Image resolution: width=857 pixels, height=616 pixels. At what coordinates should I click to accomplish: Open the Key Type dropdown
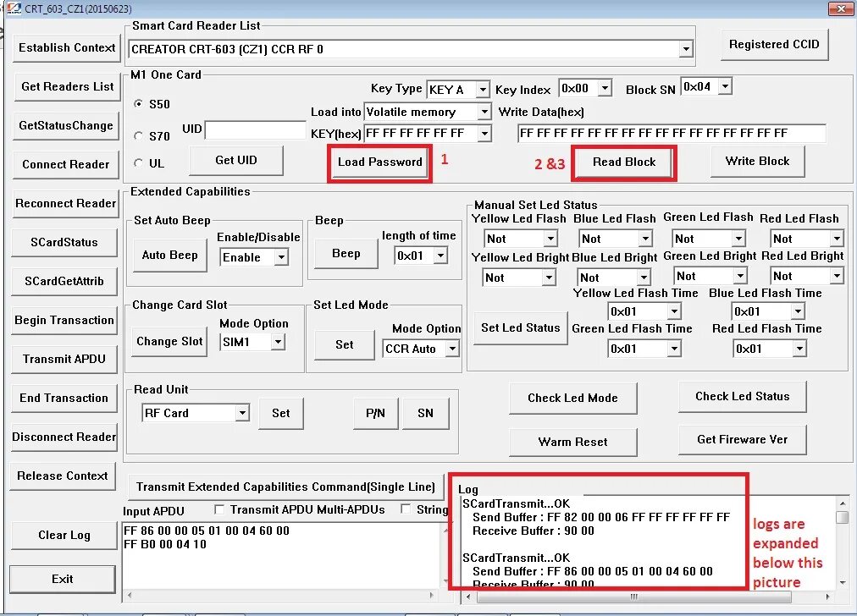pos(482,89)
